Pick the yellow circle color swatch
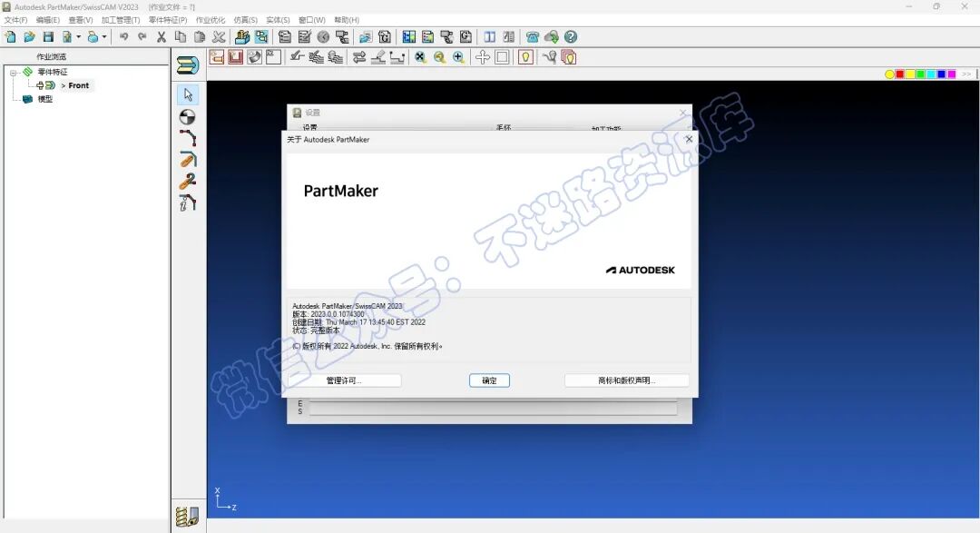This screenshot has height=533, width=980. coord(889,74)
